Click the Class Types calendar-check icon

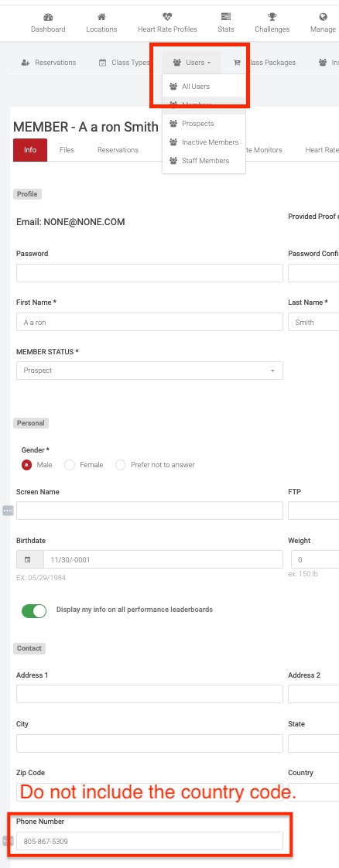coord(102,63)
